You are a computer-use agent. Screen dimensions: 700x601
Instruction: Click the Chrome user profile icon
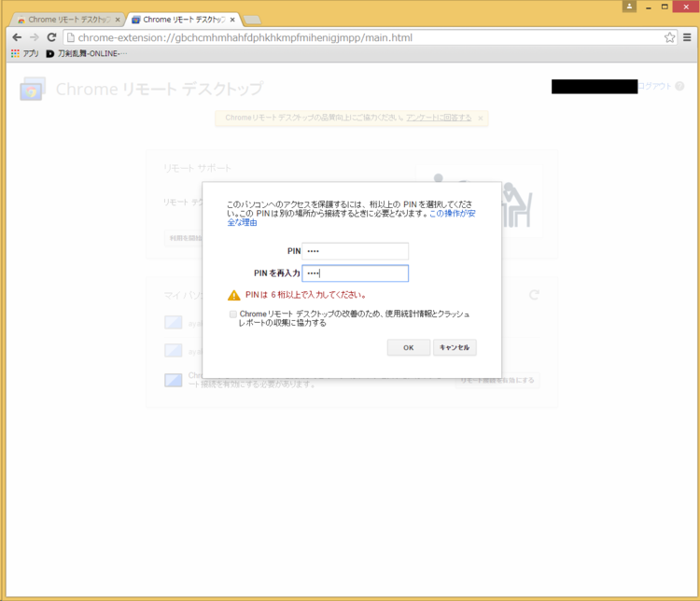point(629,7)
